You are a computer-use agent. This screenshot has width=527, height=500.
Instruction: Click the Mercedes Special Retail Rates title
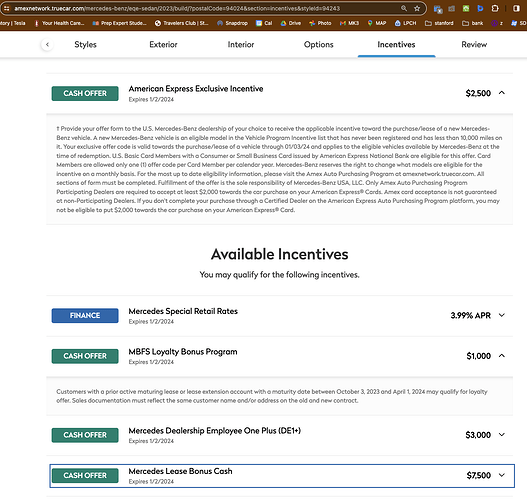coord(183,311)
